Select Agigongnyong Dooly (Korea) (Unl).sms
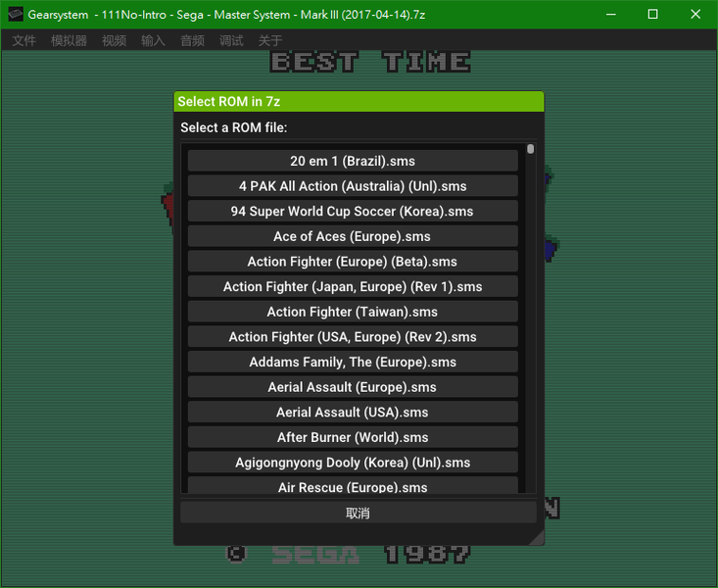 coord(353,463)
